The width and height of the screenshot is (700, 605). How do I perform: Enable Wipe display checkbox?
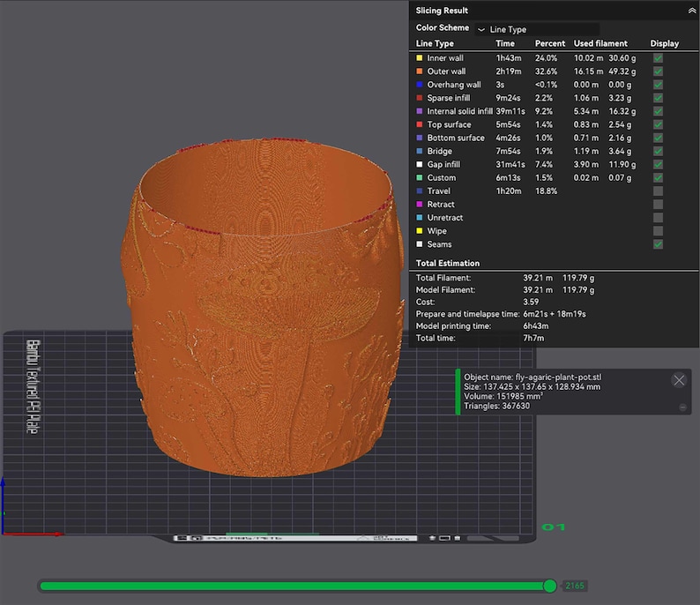(658, 231)
